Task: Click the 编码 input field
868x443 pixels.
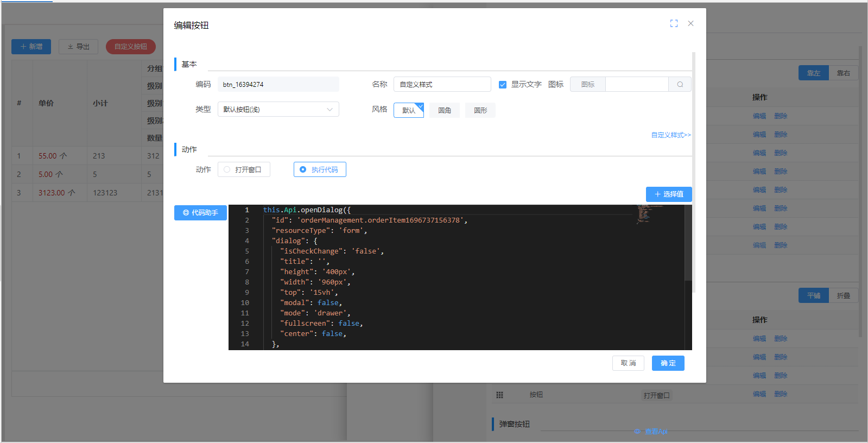Action: 278,85
